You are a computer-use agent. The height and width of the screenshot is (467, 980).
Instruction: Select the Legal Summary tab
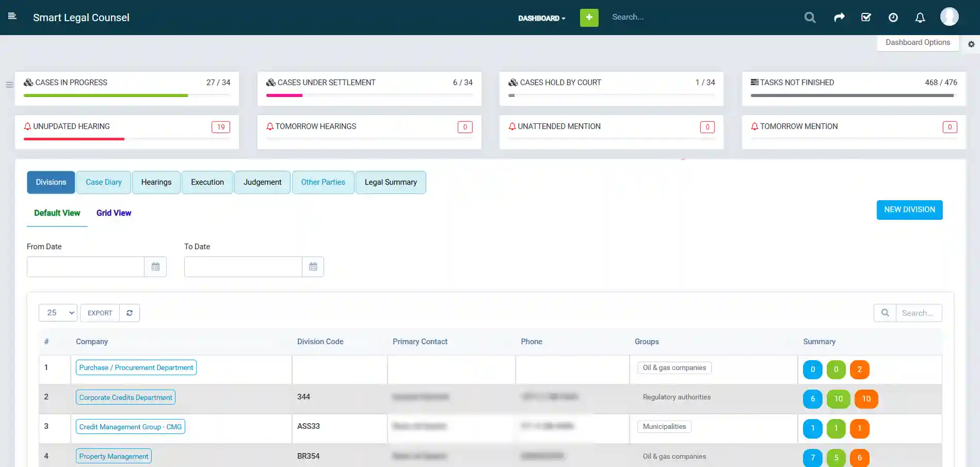pyautogui.click(x=391, y=182)
